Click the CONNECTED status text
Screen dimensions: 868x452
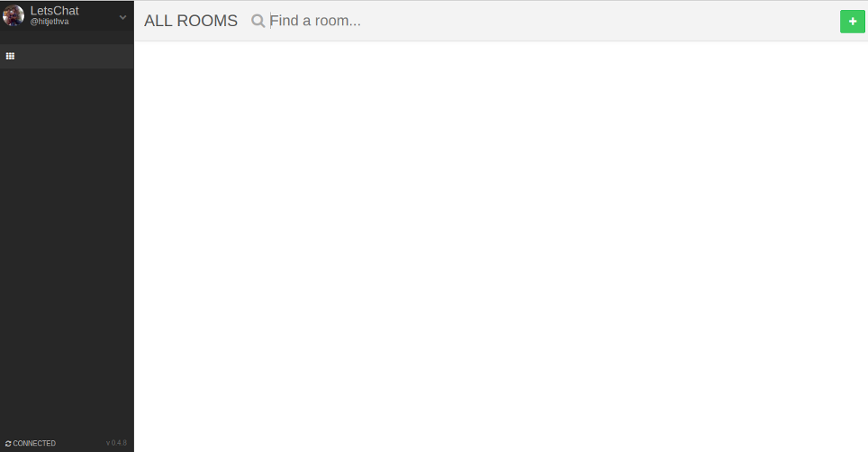34,444
